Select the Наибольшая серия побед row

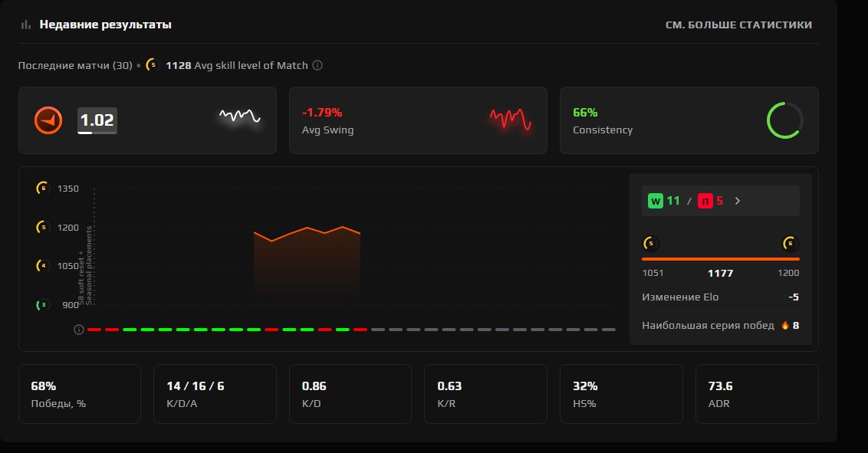720,325
